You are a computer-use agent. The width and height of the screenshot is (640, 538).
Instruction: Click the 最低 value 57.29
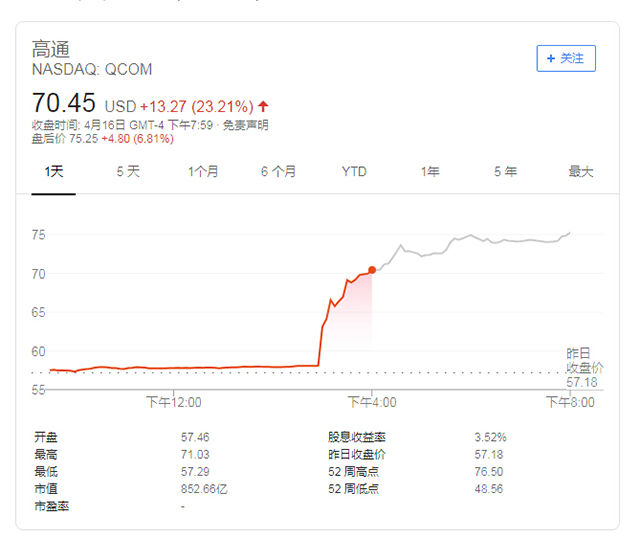point(195,471)
